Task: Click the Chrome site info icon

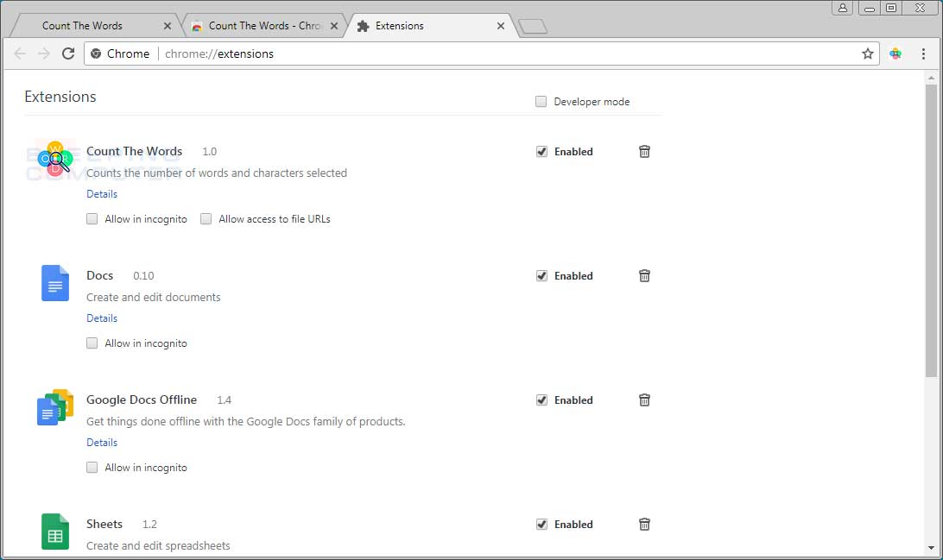Action: 96,53
